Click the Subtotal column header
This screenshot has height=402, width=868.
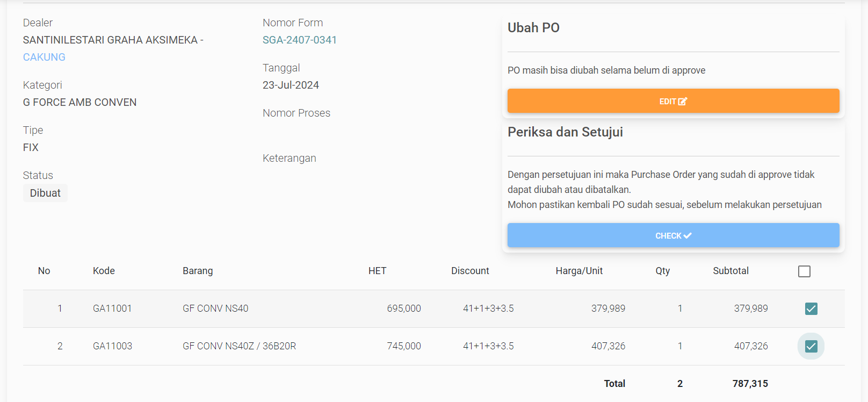730,271
